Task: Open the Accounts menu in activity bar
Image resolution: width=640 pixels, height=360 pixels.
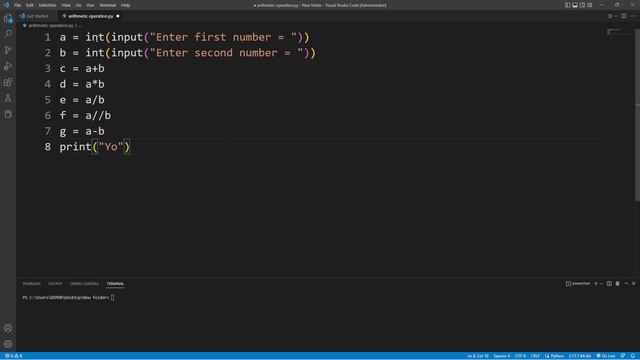Action: (x=8, y=328)
